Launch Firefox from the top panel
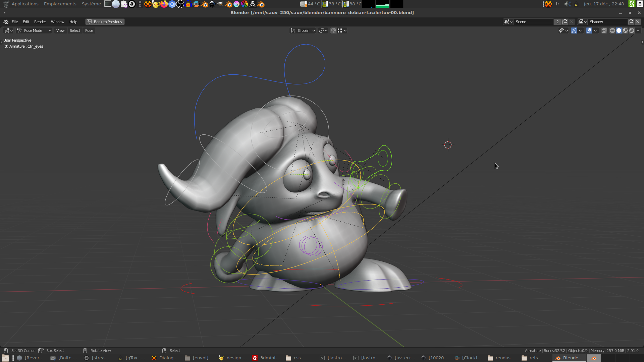The height and width of the screenshot is (362, 644). 164,4
